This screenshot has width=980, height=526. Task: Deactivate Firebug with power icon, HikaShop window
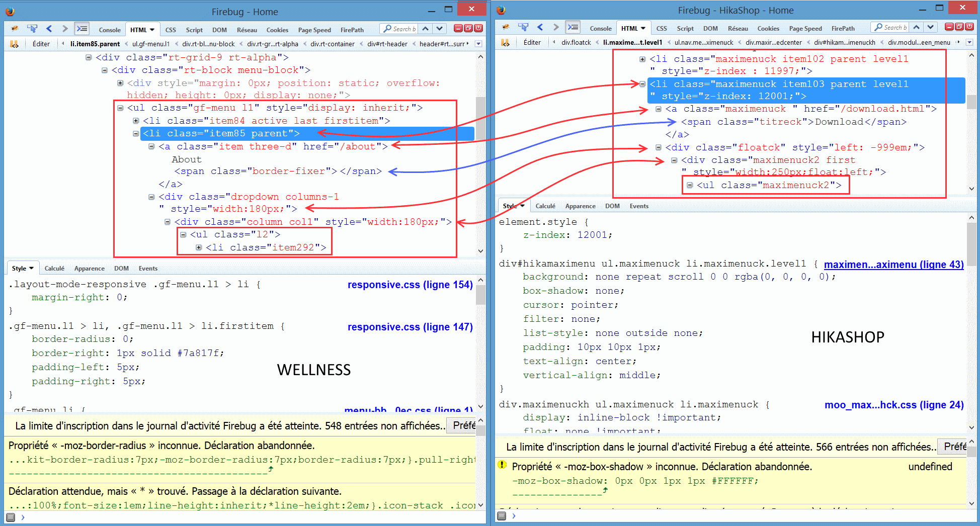(x=969, y=27)
